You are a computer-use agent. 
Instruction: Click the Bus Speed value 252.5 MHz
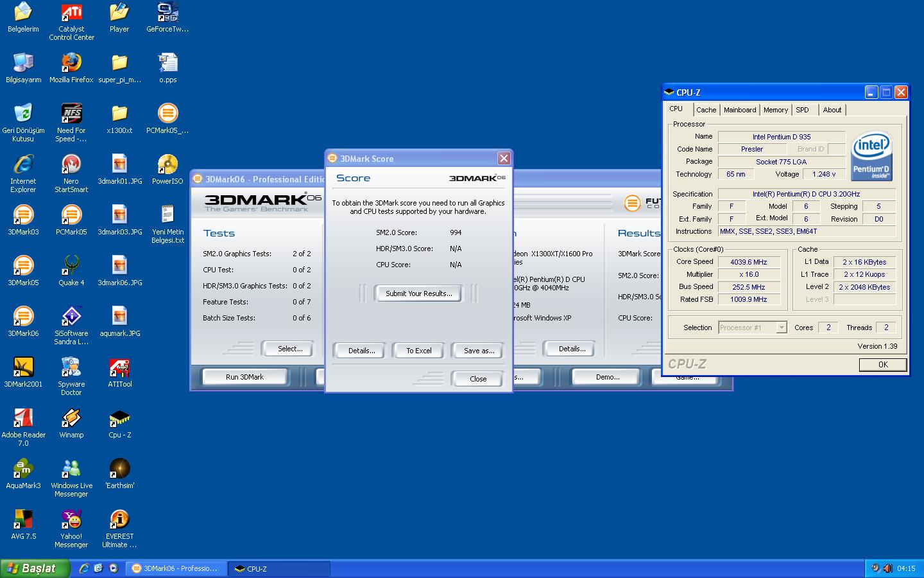point(748,287)
